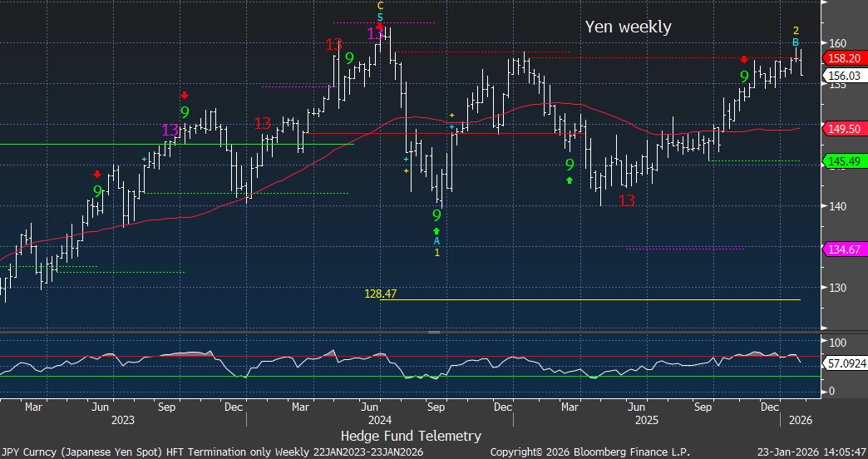Select the 57.0924 RSI value label
This screenshot has width=868, height=459.
[846, 363]
